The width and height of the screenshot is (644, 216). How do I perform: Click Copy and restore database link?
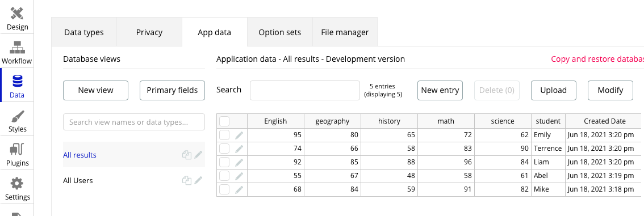pos(597,59)
